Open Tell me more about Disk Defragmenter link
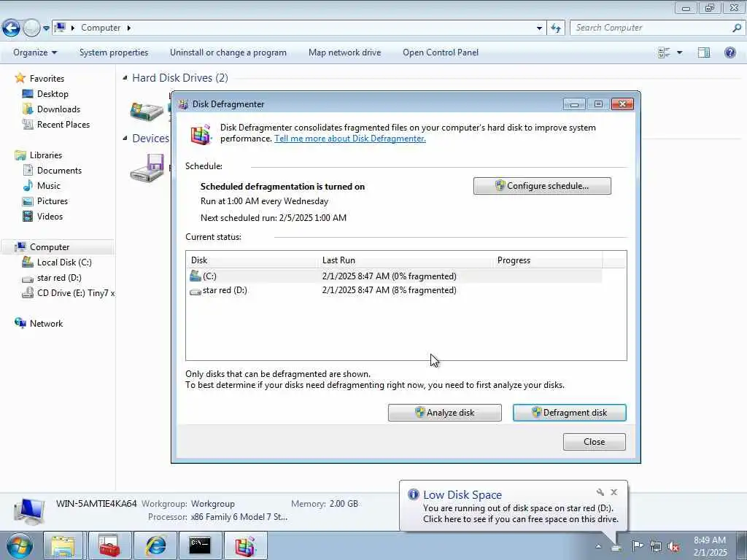747x560 pixels. tap(349, 139)
